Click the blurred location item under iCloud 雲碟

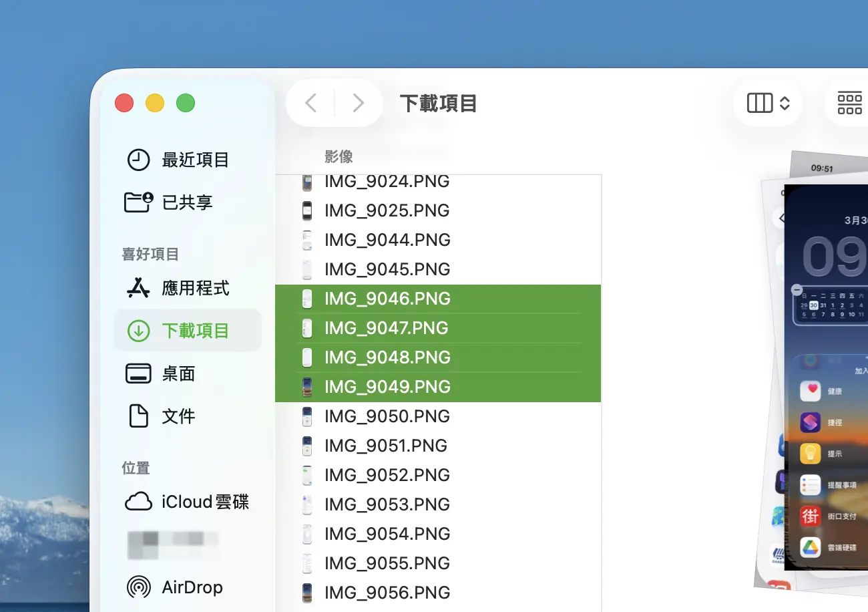click(x=174, y=545)
